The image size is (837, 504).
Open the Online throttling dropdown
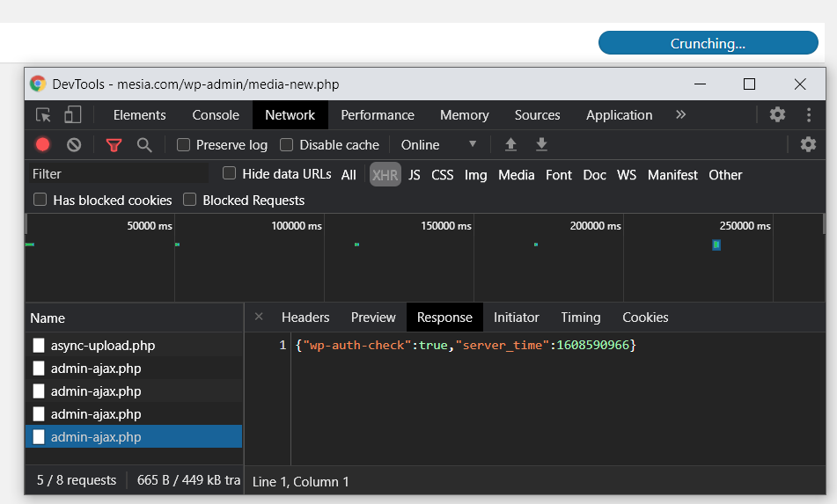point(438,144)
